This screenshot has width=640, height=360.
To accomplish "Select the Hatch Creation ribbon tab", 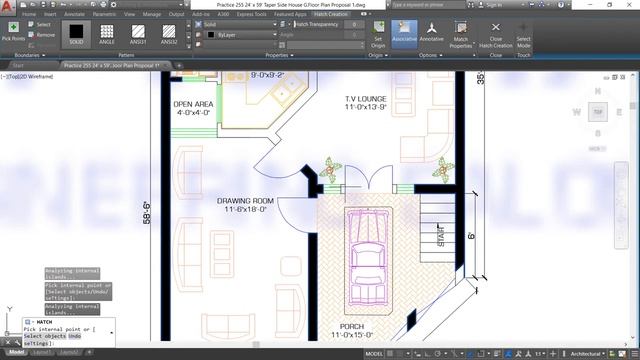I will click(331, 14).
